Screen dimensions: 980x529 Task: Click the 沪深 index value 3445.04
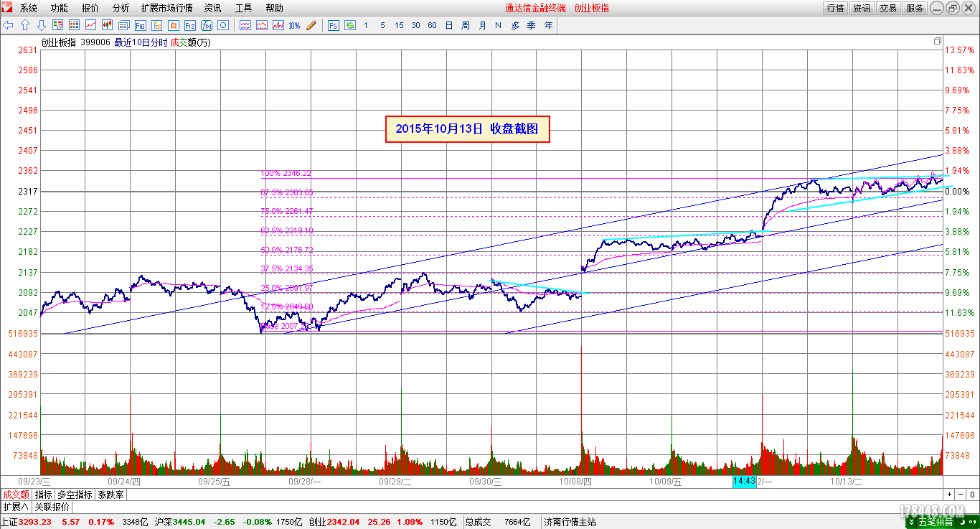tap(189, 522)
